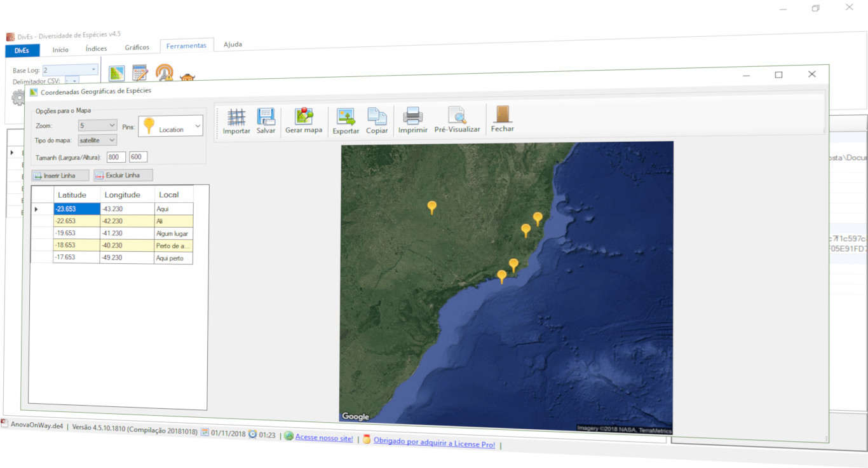Click the calculator with pencil ribbon icon

[x=140, y=73]
